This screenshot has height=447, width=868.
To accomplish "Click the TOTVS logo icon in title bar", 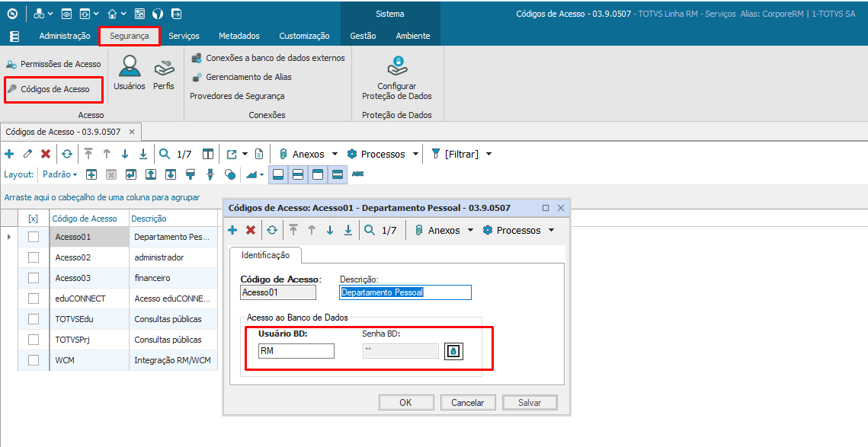I will click(13, 14).
